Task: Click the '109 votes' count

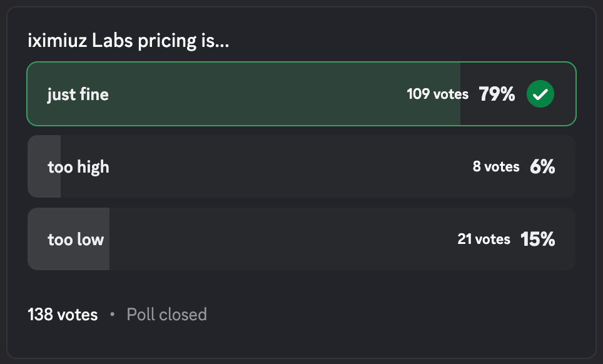Action: tap(437, 94)
